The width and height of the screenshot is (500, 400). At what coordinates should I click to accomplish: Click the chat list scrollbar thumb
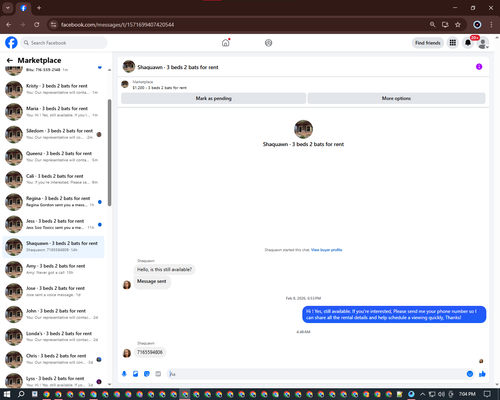pos(109,153)
